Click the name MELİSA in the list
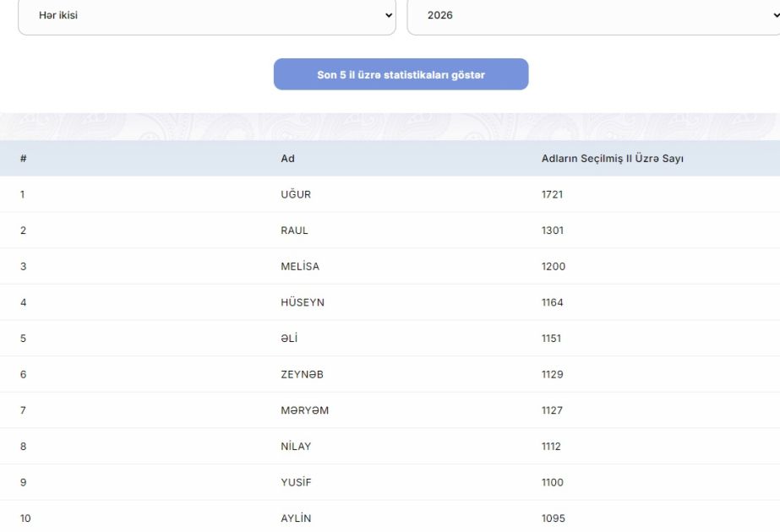Screen dimensions: 780x532 300,267
